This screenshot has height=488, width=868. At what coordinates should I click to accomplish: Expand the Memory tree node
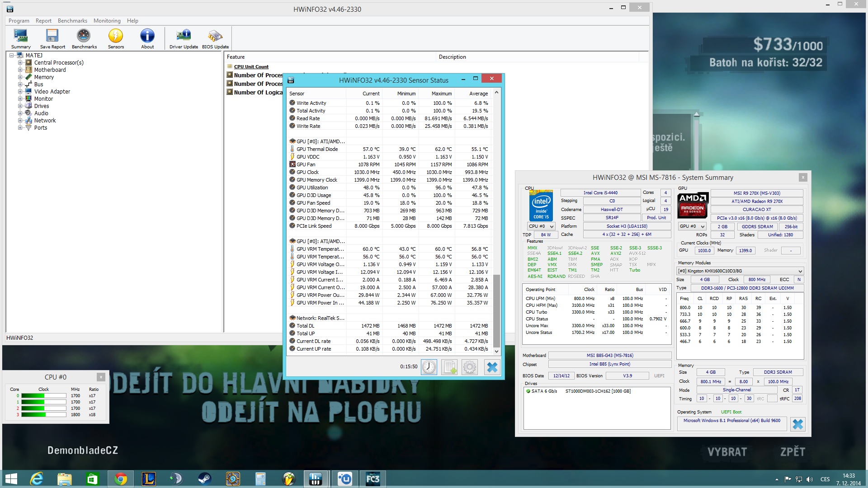20,77
